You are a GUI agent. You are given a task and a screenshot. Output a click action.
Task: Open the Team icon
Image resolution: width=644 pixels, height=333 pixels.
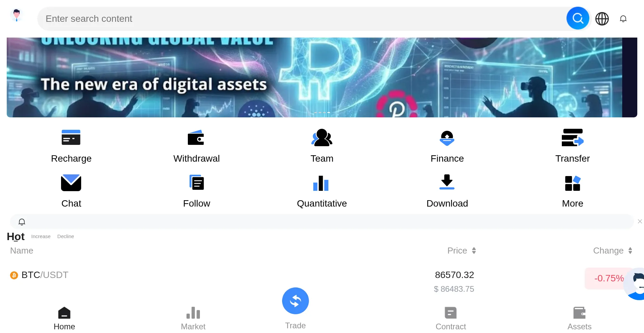322,137
